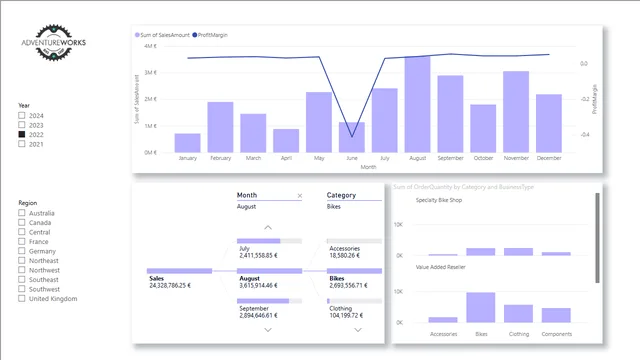Filter region by France checkbox

coord(22,241)
